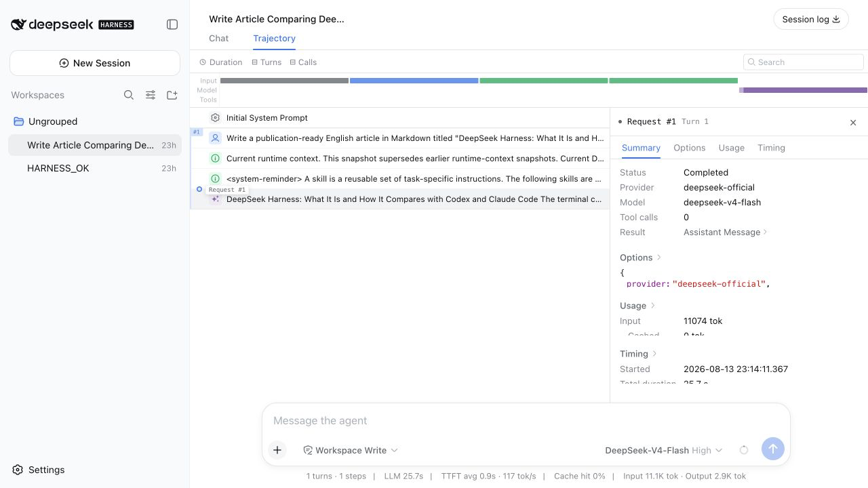The width and height of the screenshot is (868, 488).
Task: Focus the trajectory Search field
Action: [x=804, y=62]
